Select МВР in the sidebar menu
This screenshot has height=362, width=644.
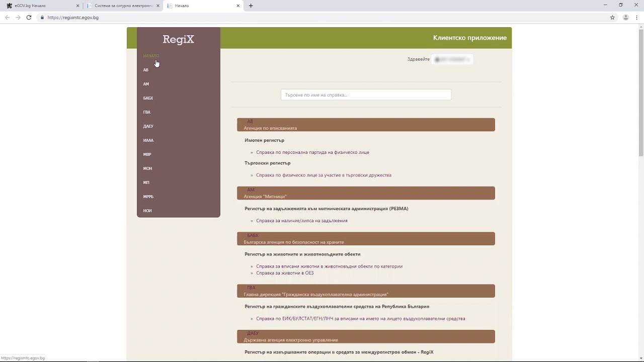[x=147, y=154]
